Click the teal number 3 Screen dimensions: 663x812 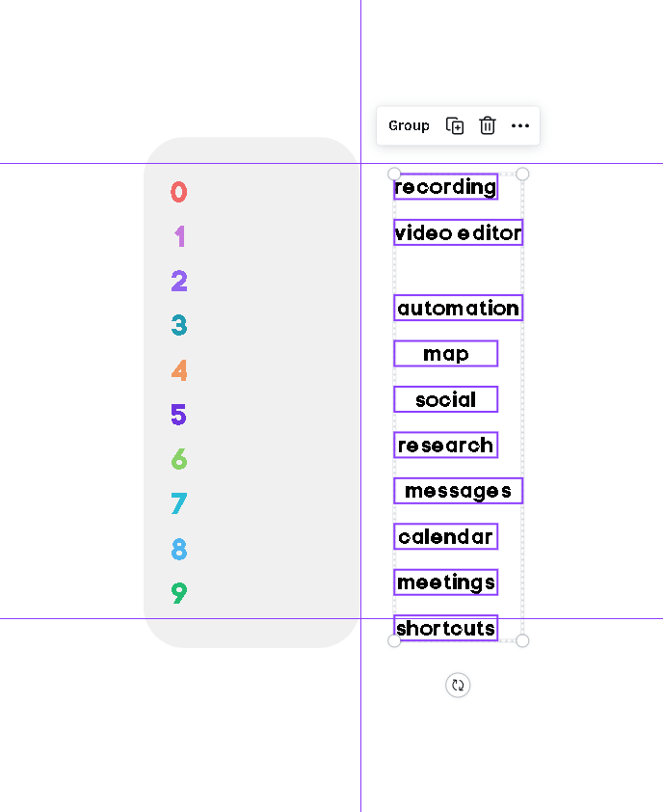(179, 325)
